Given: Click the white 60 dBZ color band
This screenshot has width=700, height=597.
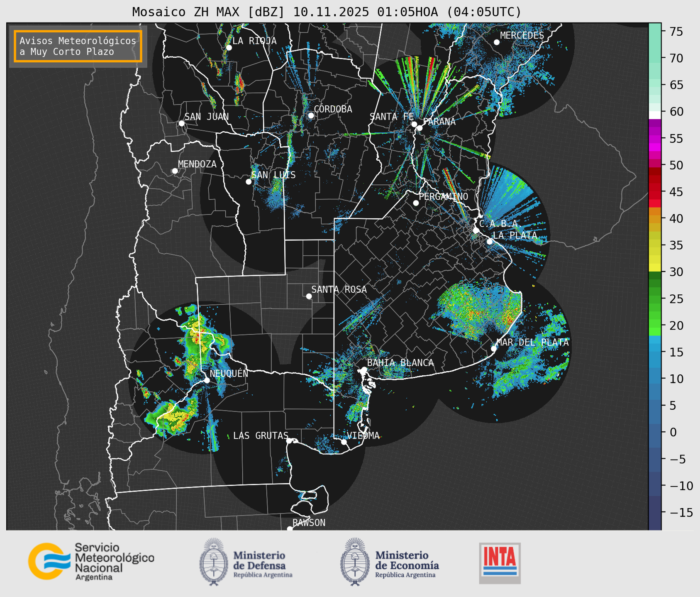Looking at the screenshot, I should click(655, 115).
